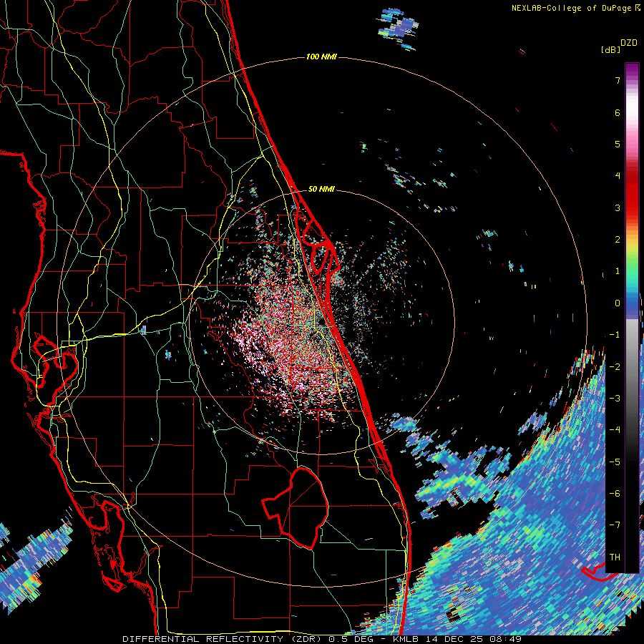
Task: Click the -1 dB value on color scale
Action: click(615, 335)
